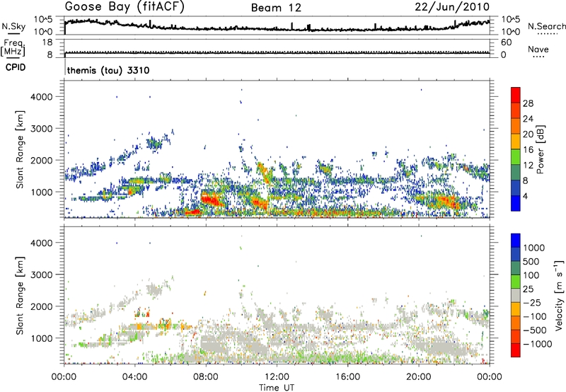Click the "3000" tick on the power panel
This screenshot has width=566, height=392.
(42, 129)
